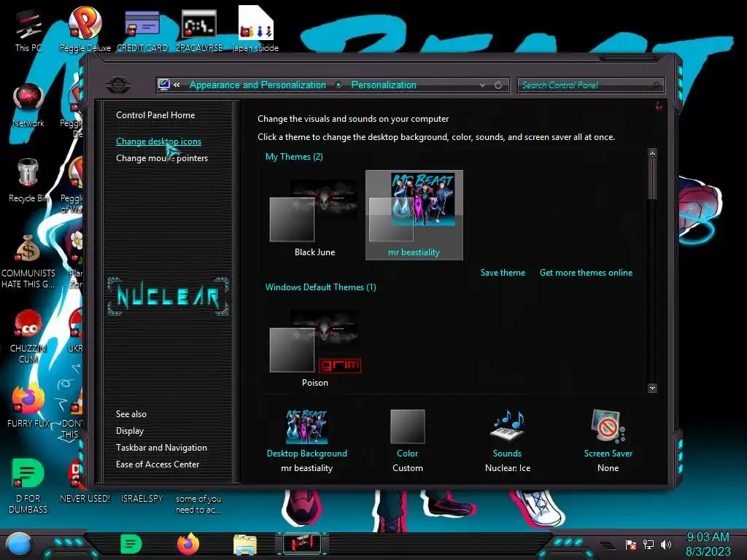Open the Recycle Bin desktop icon
747x560 pixels.
(28, 181)
